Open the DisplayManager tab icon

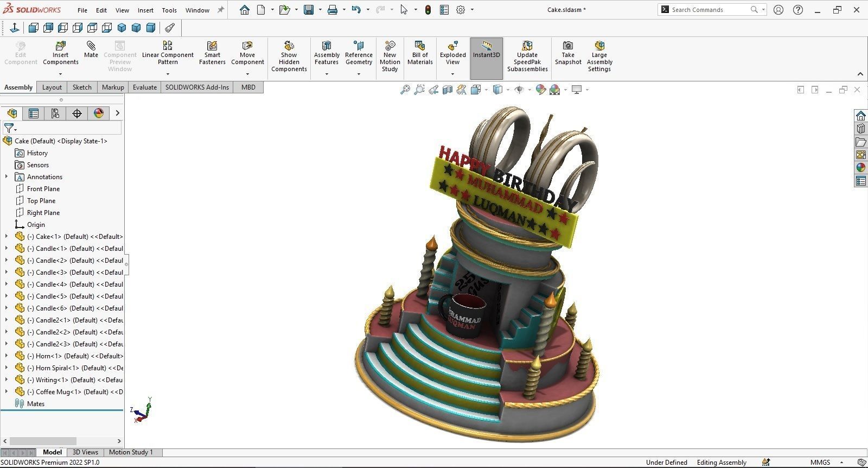pos(99,113)
